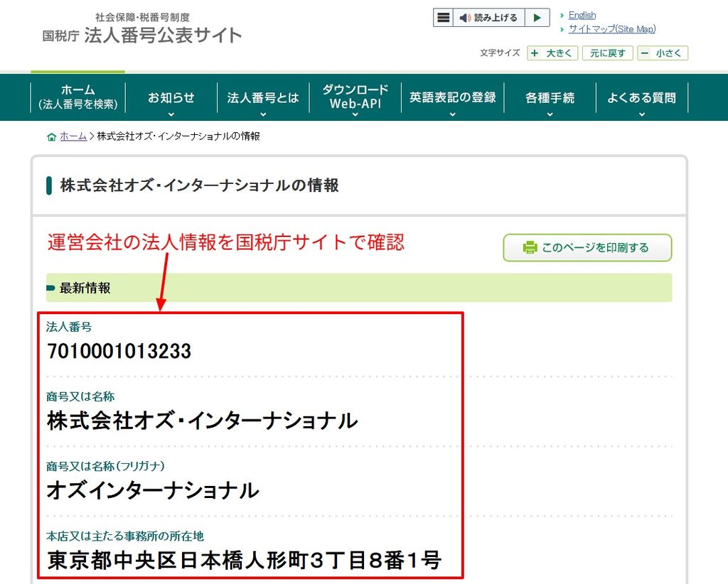Click the 読み上げる speaker button

click(489, 18)
